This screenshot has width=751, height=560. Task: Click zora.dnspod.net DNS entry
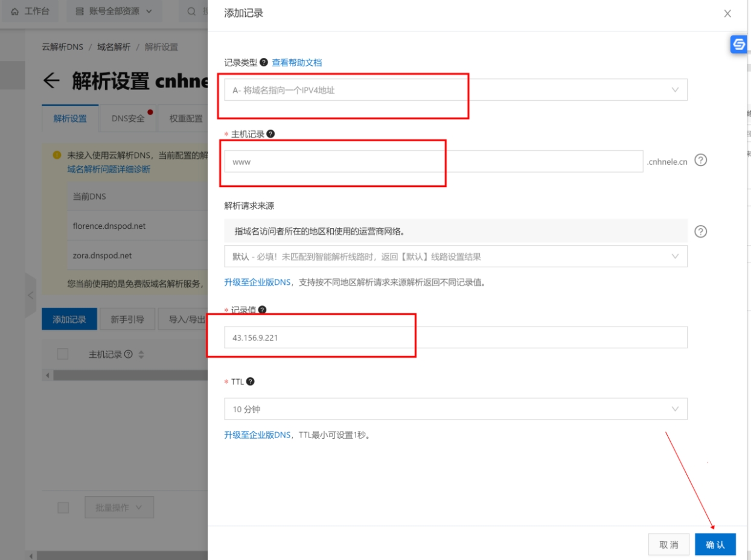tap(102, 255)
